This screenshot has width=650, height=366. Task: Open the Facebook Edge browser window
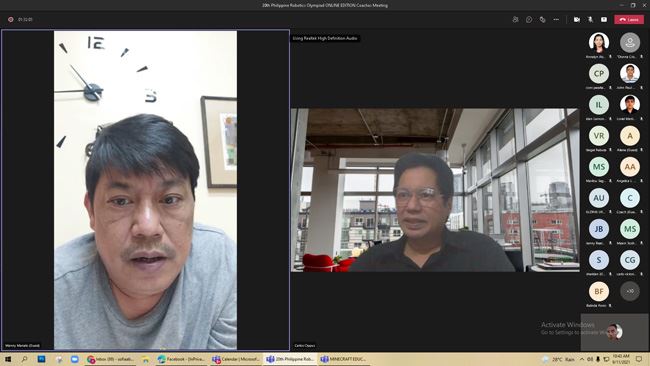click(181, 359)
